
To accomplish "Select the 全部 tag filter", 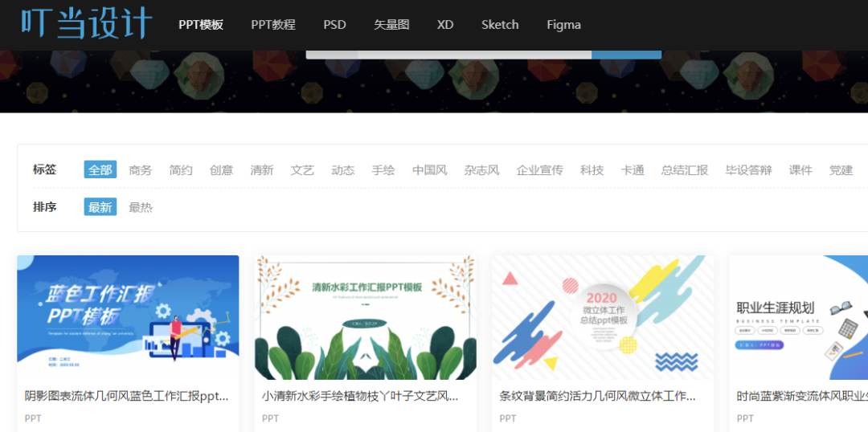I will pyautogui.click(x=100, y=169).
